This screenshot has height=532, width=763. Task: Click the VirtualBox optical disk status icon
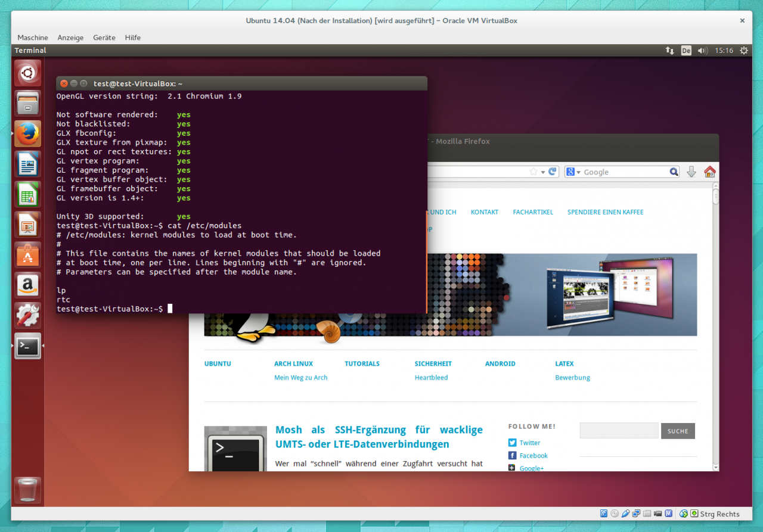[615, 514]
